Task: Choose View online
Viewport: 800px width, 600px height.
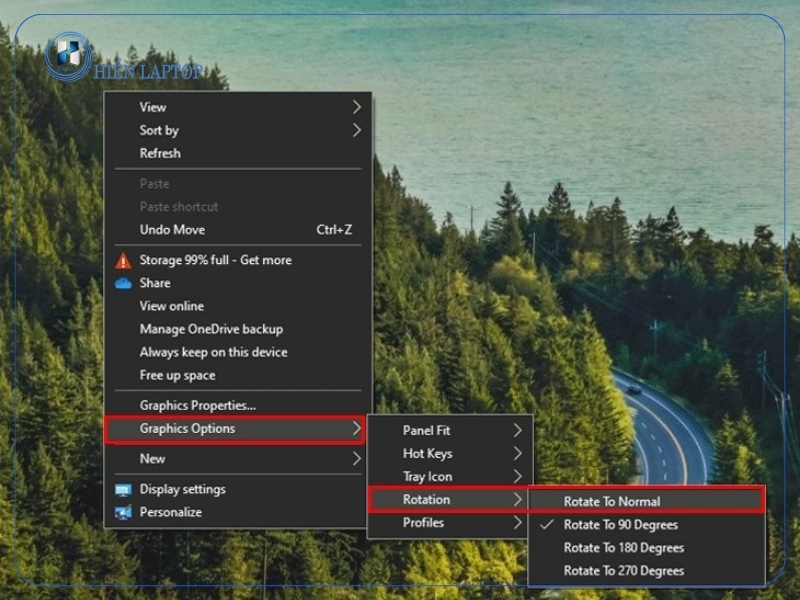Action: coord(238,306)
